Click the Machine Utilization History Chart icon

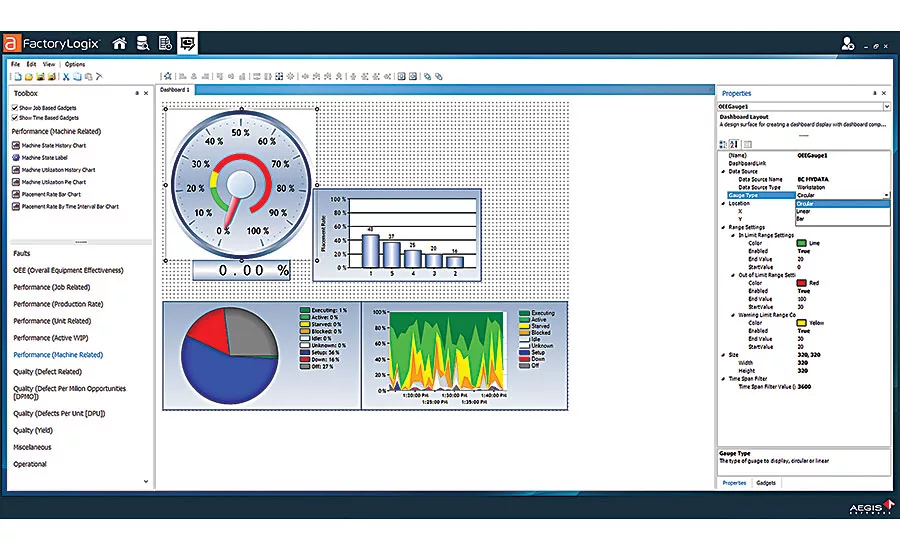tap(16, 170)
